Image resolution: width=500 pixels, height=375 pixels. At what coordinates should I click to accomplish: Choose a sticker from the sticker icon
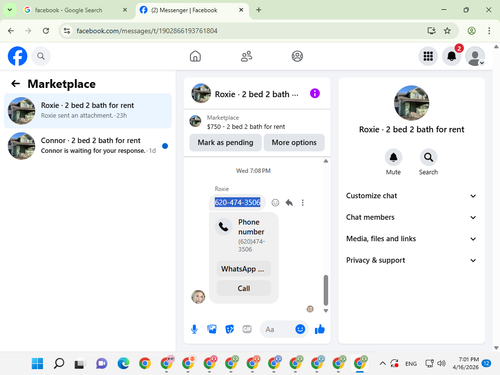229,329
